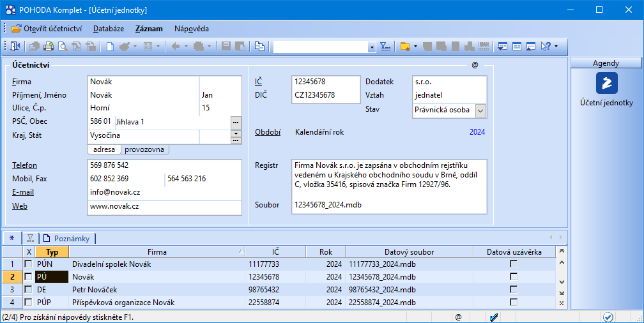Expand the Stav dropdown showing Právnická osoba

pyautogui.click(x=481, y=110)
